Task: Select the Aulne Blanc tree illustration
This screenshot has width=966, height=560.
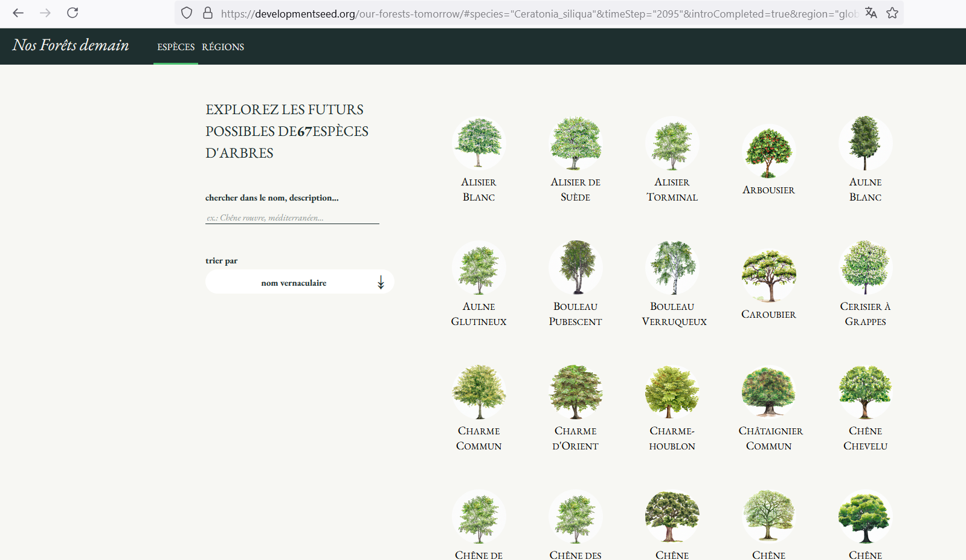Action: pyautogui.click(x=866, y=143)
